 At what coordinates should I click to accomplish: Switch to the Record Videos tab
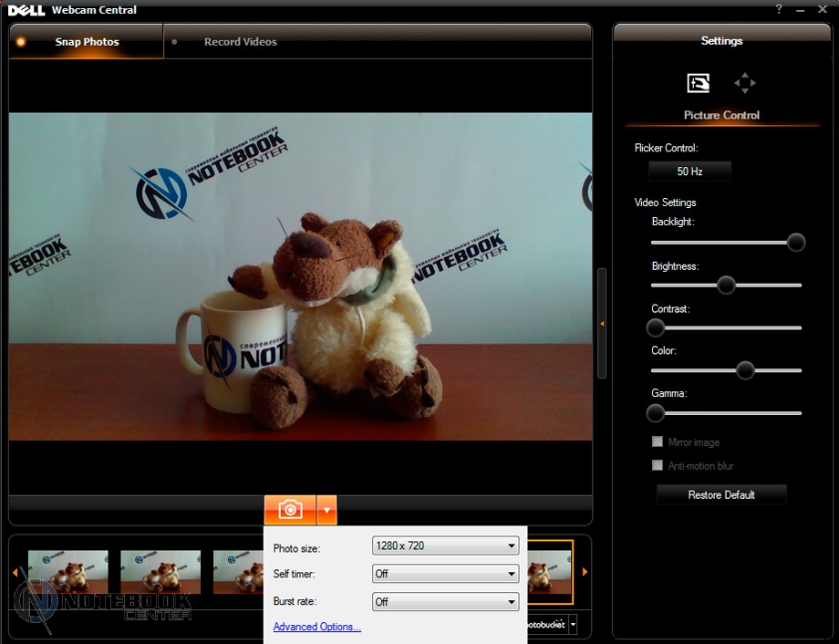[240, 42]
